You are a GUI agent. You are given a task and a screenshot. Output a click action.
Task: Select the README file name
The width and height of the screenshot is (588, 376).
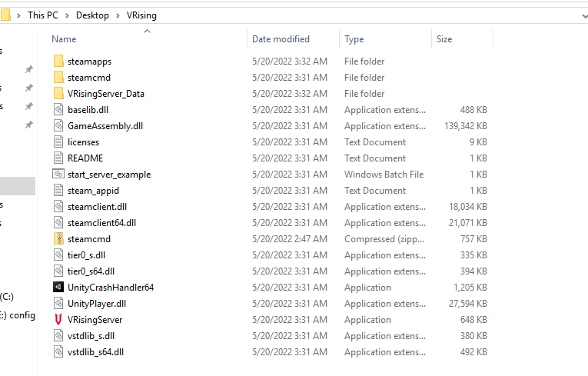[85, 158]
